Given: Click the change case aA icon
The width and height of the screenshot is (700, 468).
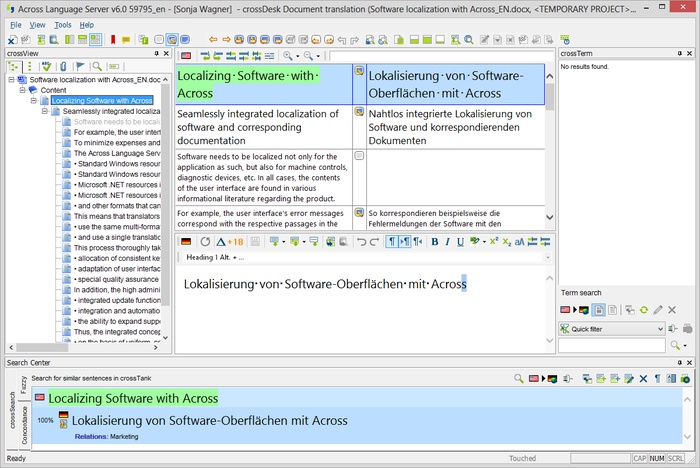Looking at the screenshot, I should click(519, 242).
